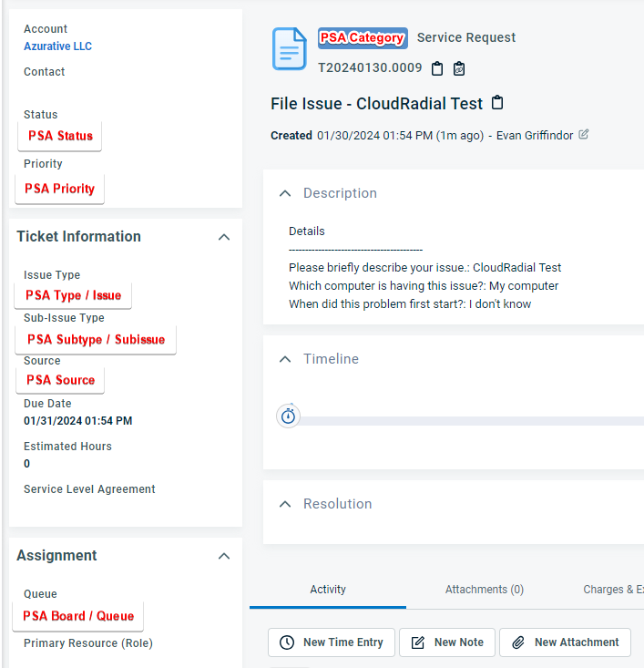This screenshot has width=644, height=668.
Task: Collapse the Description section
Action: point(285,193)
